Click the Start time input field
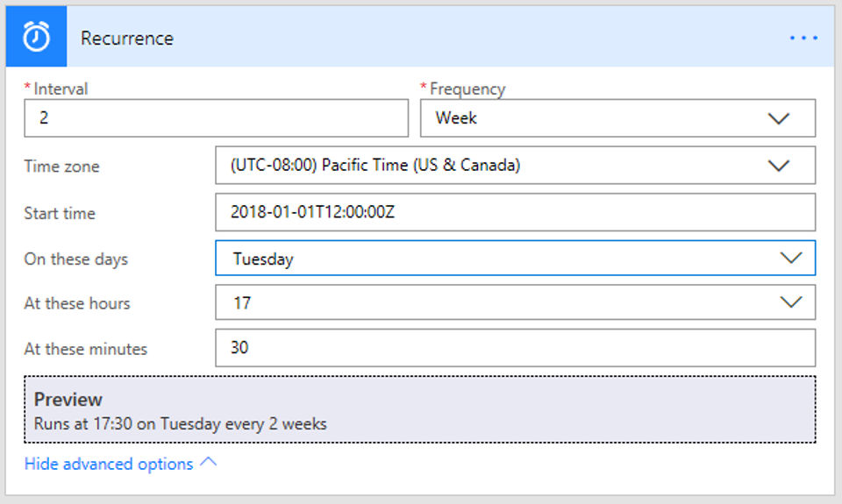This screenshot has width=842, height=504. point(515,212)
